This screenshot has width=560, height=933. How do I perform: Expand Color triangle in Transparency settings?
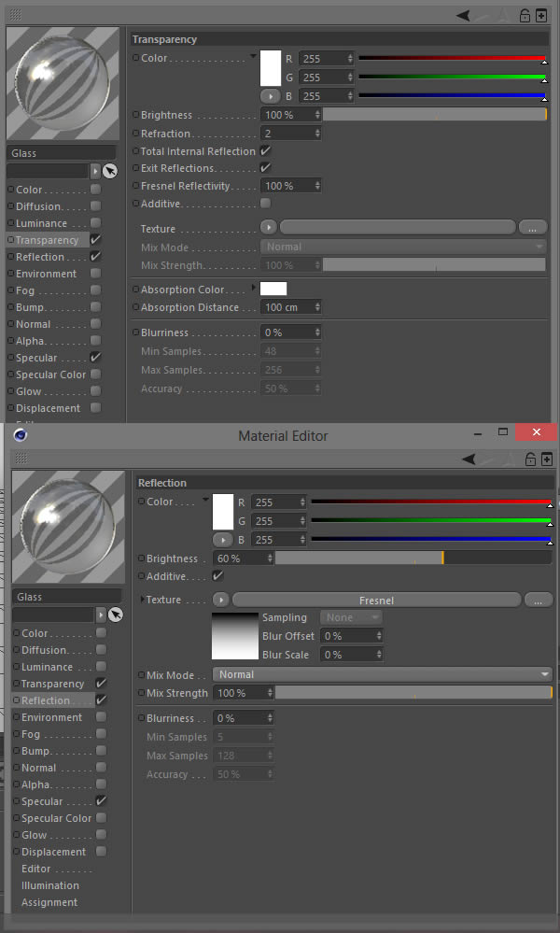pyautogui.click(x=254, y=56)
